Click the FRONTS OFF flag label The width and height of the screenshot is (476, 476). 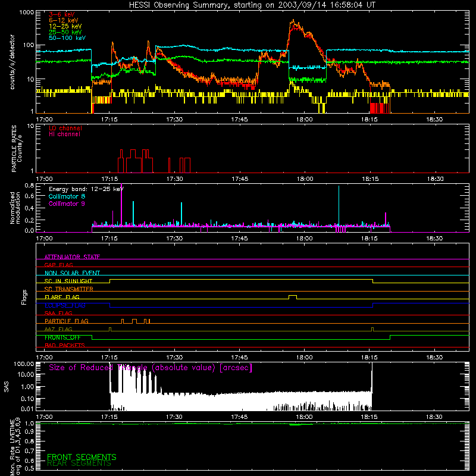(x=62, y=337)
